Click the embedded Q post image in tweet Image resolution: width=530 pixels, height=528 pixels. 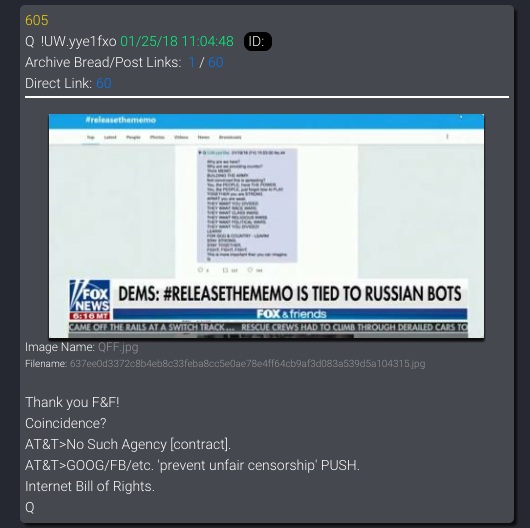[x=247, y=205]
